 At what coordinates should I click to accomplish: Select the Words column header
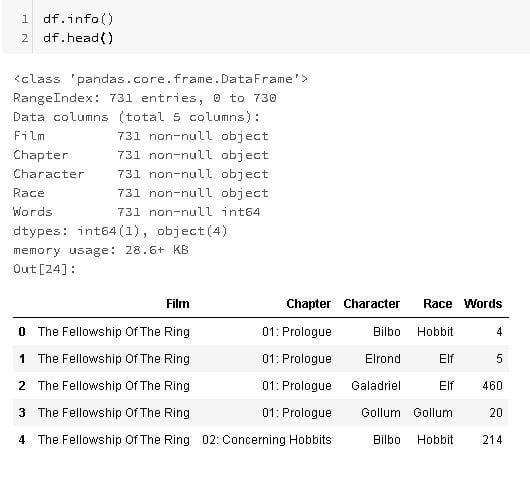(x=483, y=303)
